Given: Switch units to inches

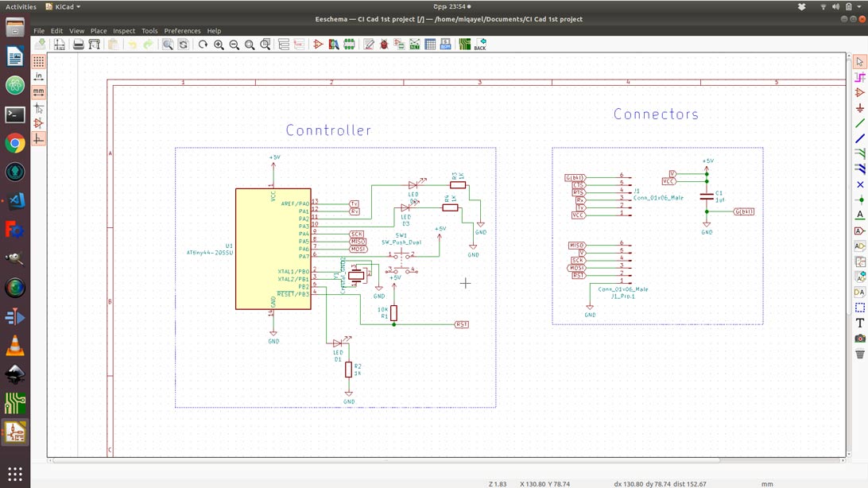Looking at the screenshot, I should 38,77.
